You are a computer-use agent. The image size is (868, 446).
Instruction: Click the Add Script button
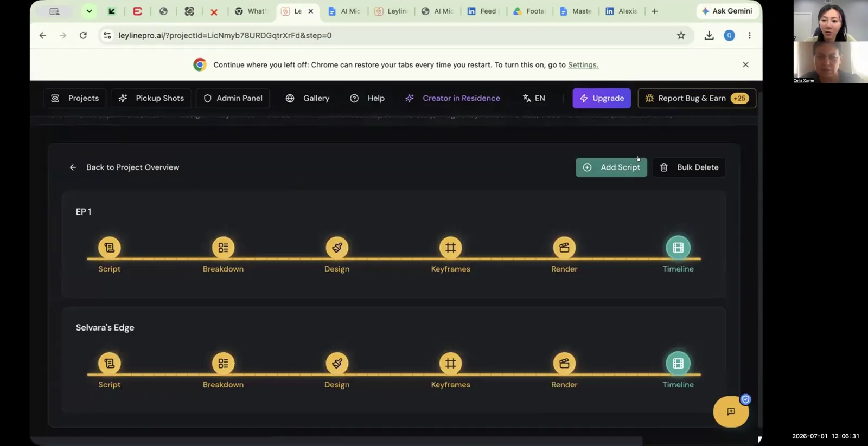point(611,167)
